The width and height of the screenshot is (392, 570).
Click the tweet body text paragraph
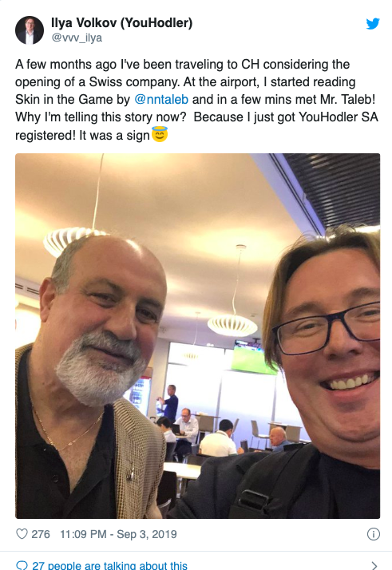point(196,100)
